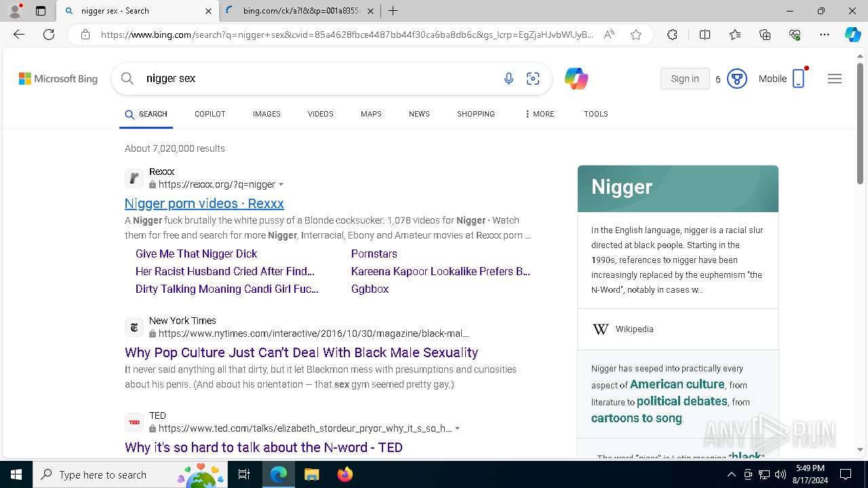Close the first search results tab
This screenshot has width=868, height=488.
pyautogui.click(x=208, y=11)
